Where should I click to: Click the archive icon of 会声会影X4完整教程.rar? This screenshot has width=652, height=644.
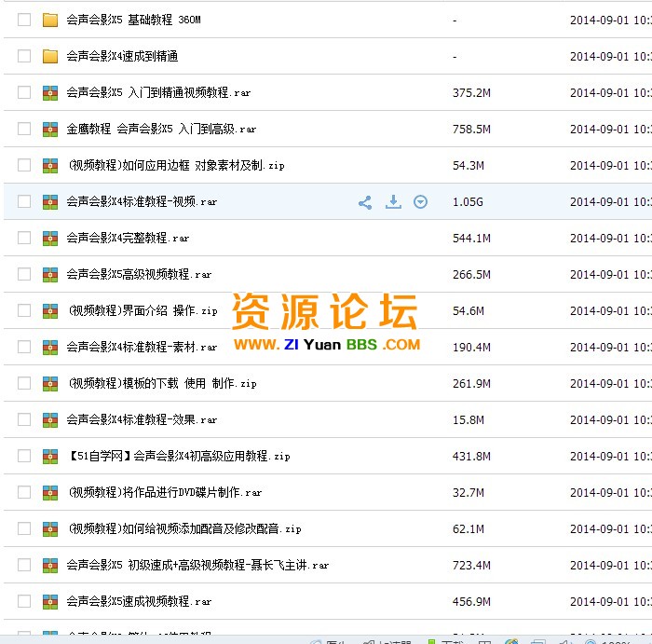pyautogui.click(x=50, y=238)
